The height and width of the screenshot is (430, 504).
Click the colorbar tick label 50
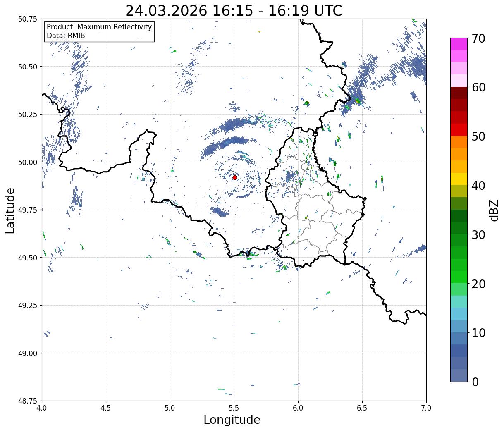[478, 136]
